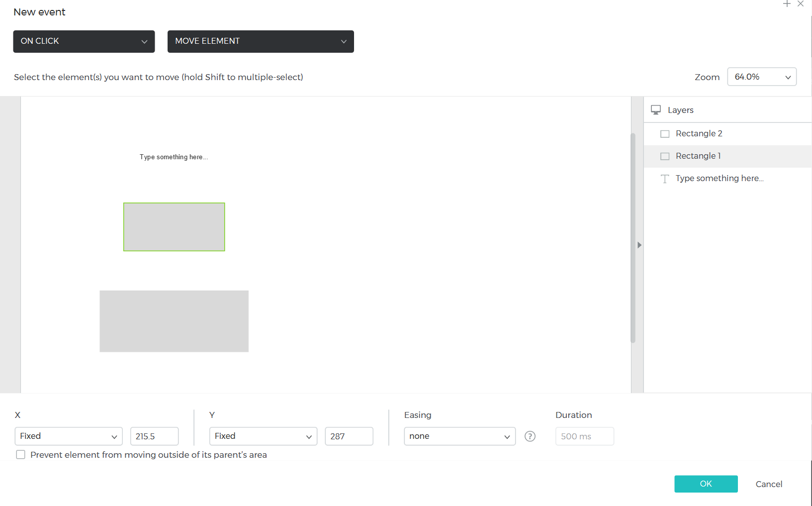Screen dimensions: 812x506
Task: Open the Zoom percentage dropdown
Action: pyautogui.click(x=762, y=77)
